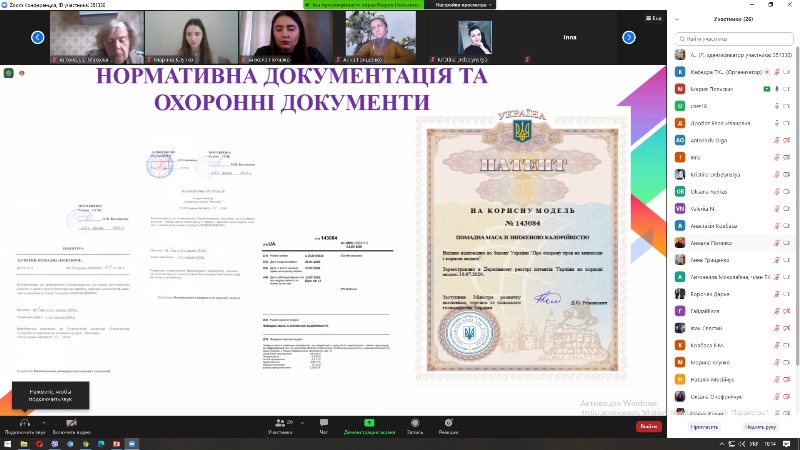Screen dimensions: 800x450
Task: Click Zoom icon in taskbar
Action: click(132, 444)
